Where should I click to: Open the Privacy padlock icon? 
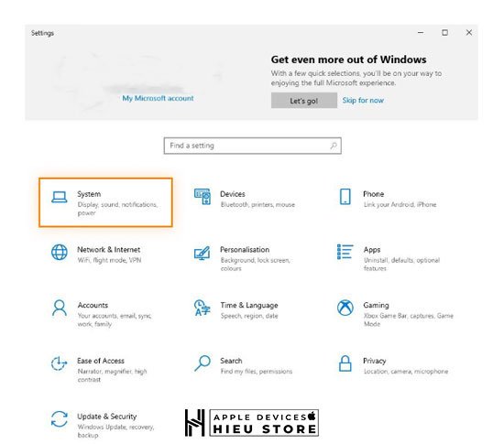click(345, 363)
